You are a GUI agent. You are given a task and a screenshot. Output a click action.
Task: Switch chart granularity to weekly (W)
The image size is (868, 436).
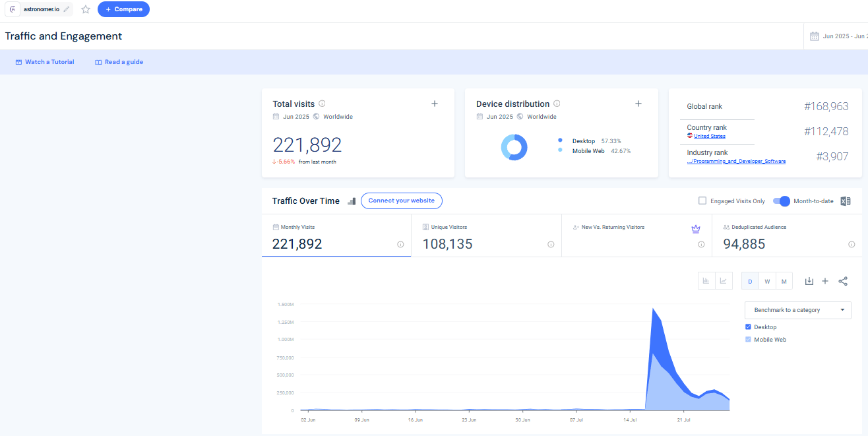tap(767, 281)
